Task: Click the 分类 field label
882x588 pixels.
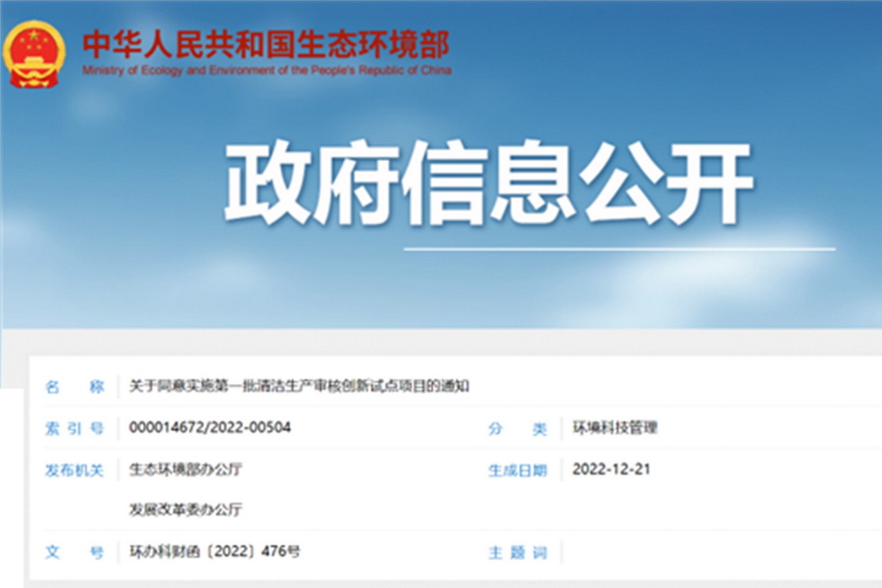Action: [517, 428]
